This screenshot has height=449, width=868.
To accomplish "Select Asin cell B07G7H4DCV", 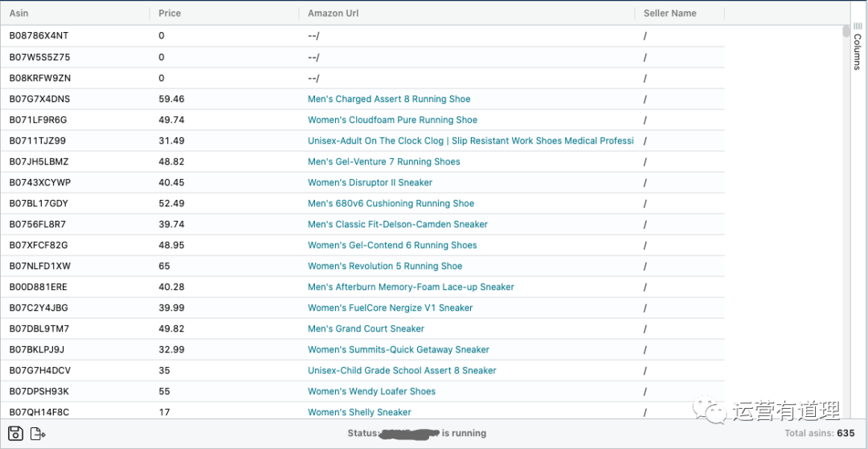I will tap(40, 371).
